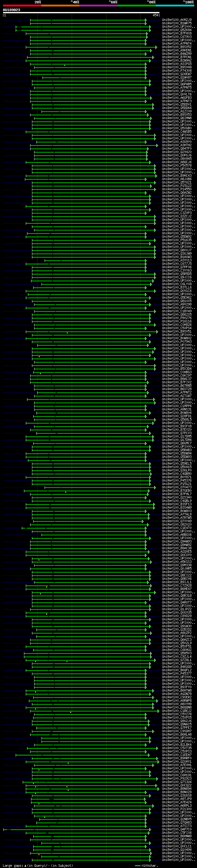The width and height of the screenshot is (197, 868).
Task: Open hit UniRef100_B7GEB0
Action: pyautogui.click(x=177, y=491)
